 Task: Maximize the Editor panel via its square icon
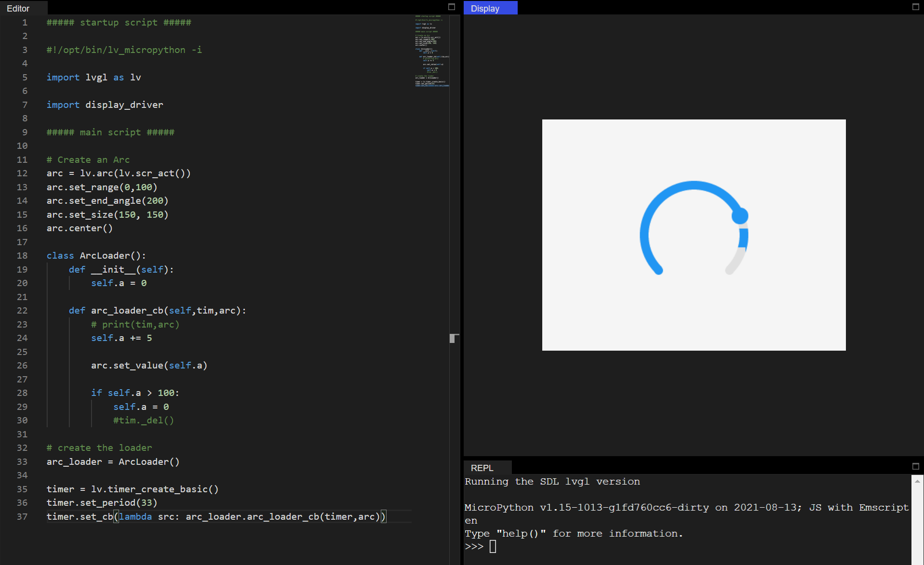(452, 7)
